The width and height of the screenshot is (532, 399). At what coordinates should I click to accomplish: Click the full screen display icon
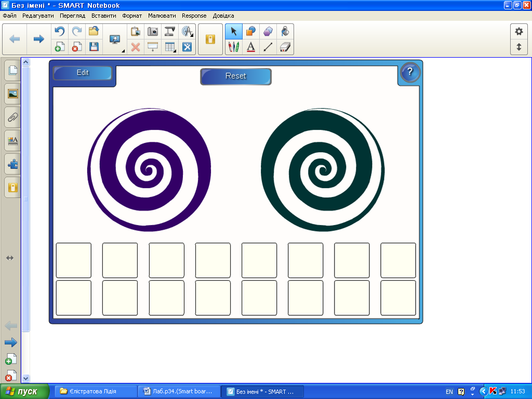tap(115, 39)
